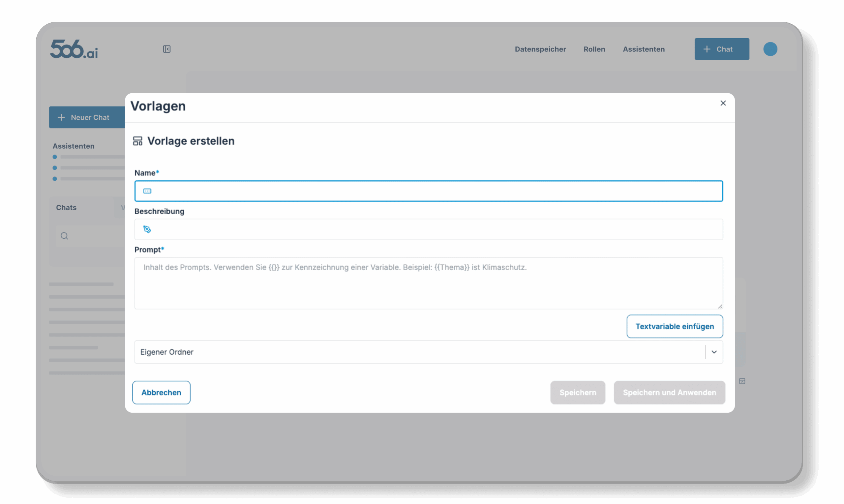Click the blue user avatar circle

[x=770, y=49]
